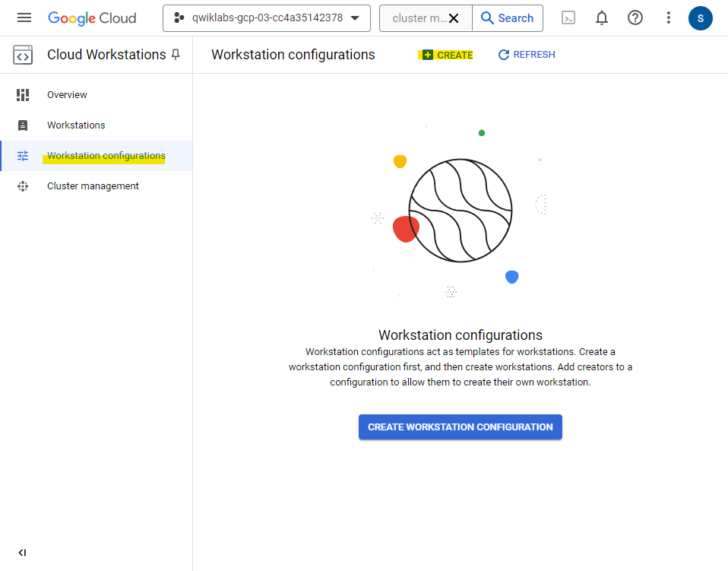728x571 pixels.
Task: Open the user account avatar
Action: click(700, 18)
